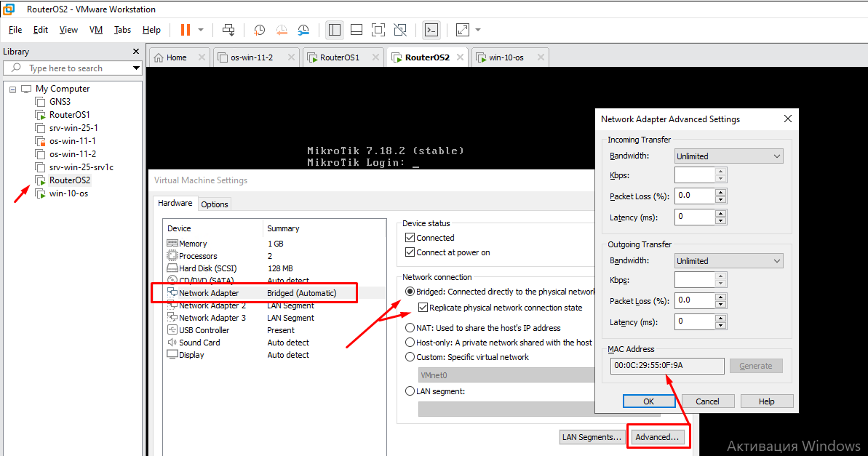Click the Library search field
Viewport: 868px width, 456px height.
pos(71,68)
